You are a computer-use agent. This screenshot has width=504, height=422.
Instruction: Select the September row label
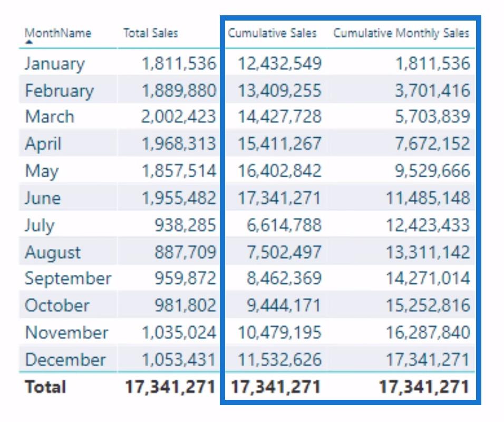coord(68,279)
